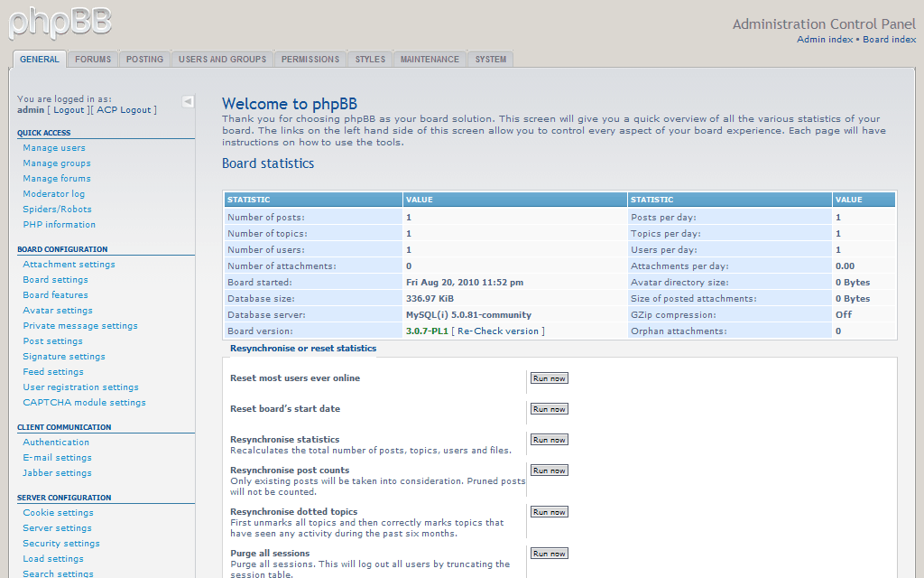Switch to the SYSTEM tab
Image resolution: width=924 pixels, height=578 pixels.
point(489,58)
